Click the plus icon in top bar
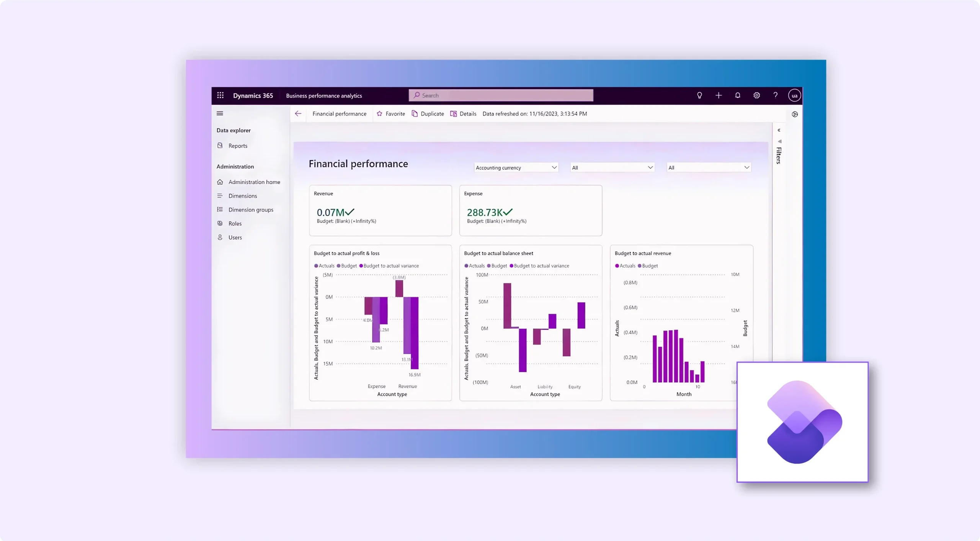The width and height of the screenshot is (980, 541). pyautogui.click(x=719, y=95)
